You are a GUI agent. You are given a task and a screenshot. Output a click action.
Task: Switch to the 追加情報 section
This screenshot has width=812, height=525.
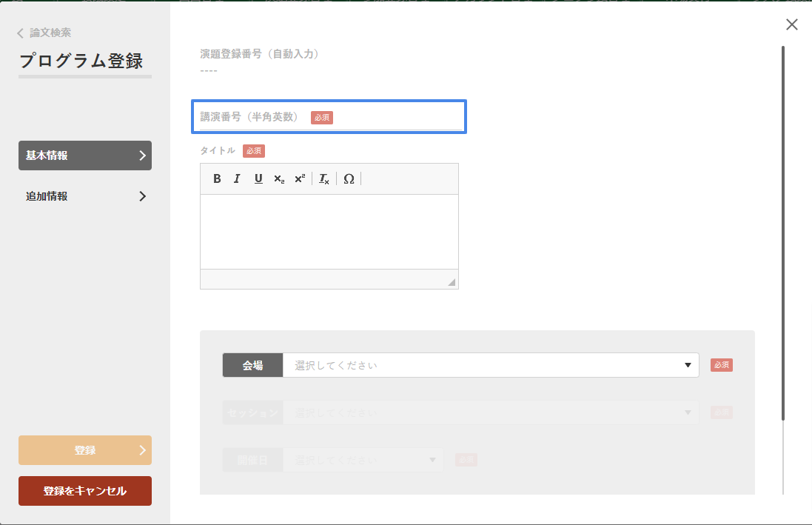pyautogui.click(x=85, y=196)
